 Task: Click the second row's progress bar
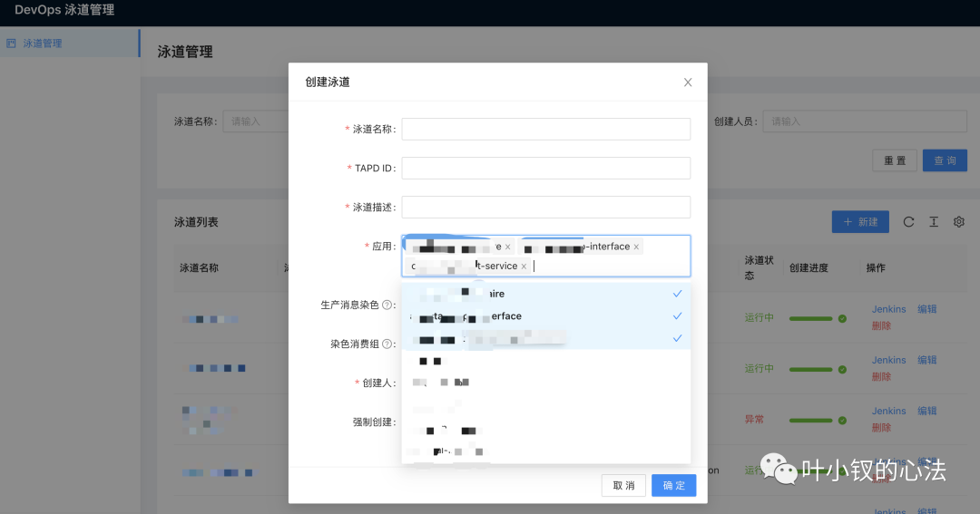click(x=811, y=370)
